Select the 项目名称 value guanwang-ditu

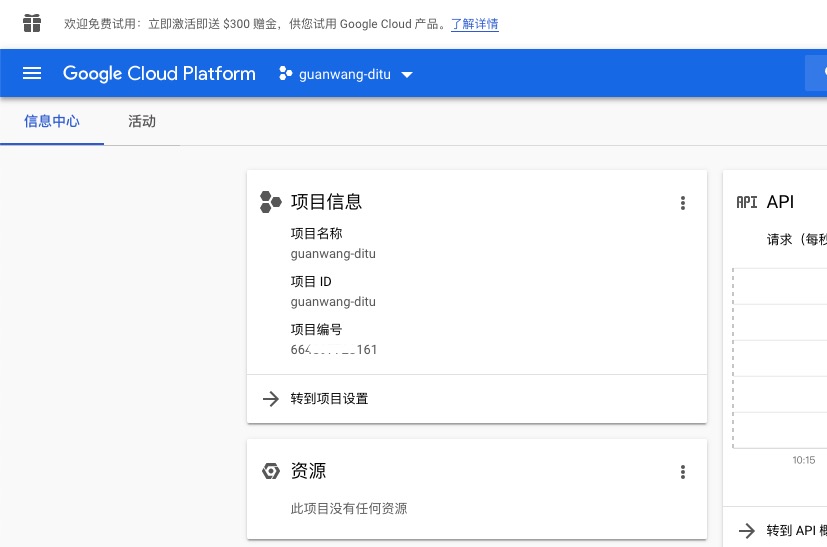click(333, 254)
